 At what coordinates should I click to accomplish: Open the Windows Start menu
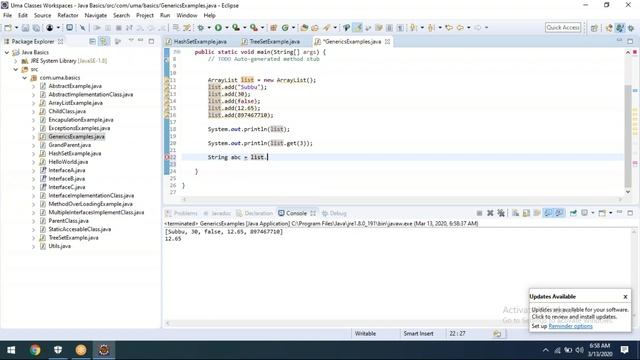11,350
